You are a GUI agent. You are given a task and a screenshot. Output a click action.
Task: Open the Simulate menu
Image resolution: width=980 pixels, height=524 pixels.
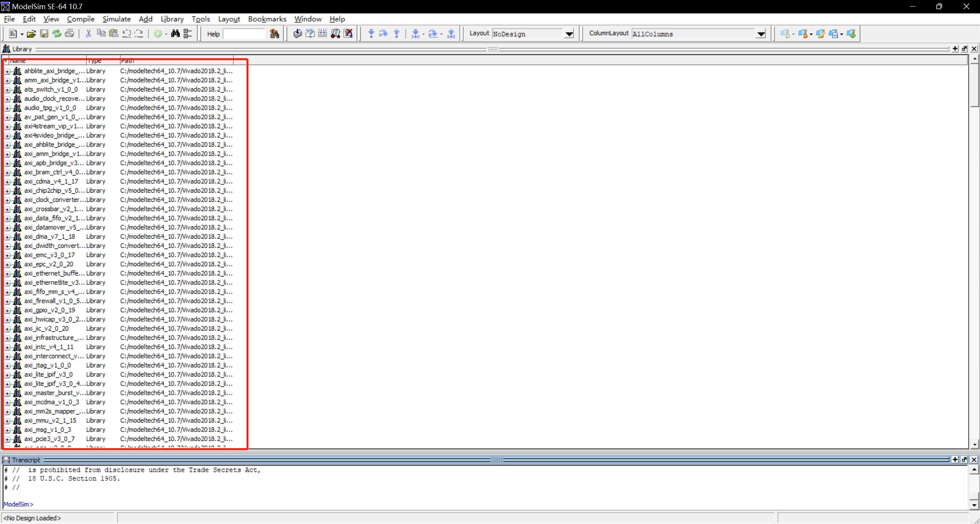click(116, 19)
